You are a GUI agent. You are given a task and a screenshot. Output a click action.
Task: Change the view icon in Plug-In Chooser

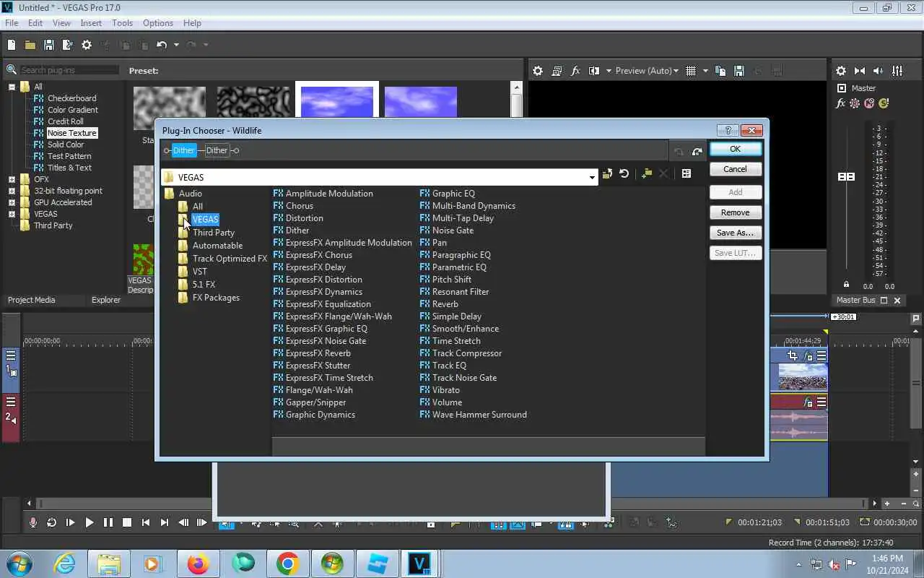(687, 173)
